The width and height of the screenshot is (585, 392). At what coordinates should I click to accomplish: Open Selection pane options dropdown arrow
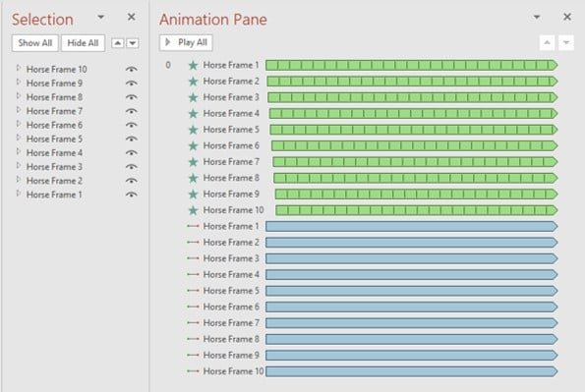(x=100, y=17)
